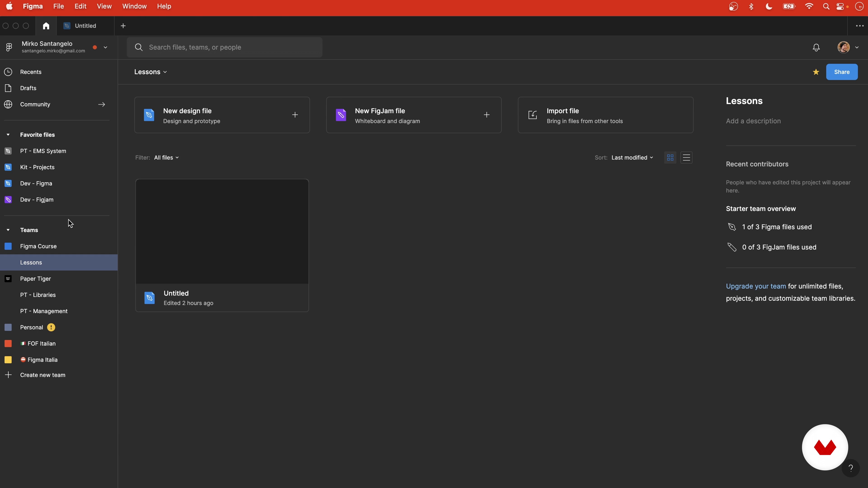Collapse the Teams section
Viewport: 868px width, 488px height.
pyautogui.click(x=8, y=230)
